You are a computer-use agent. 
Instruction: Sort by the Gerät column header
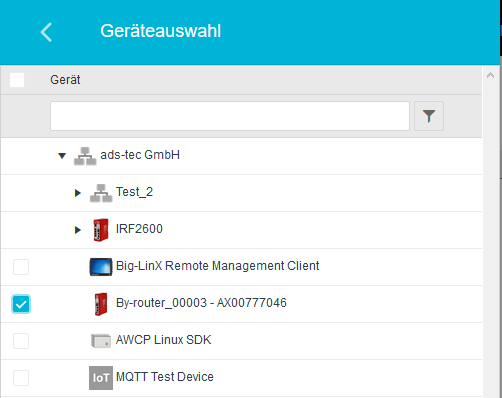[x=65, y=80]
